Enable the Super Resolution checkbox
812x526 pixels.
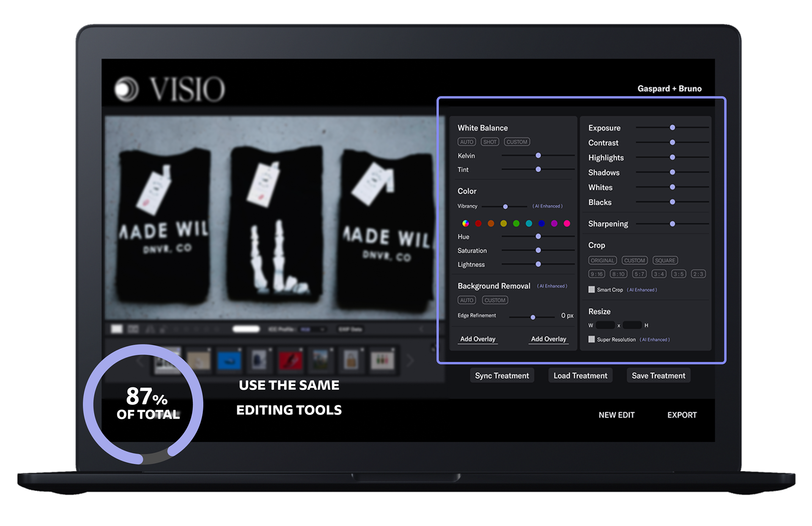click(x=591, y=339)
